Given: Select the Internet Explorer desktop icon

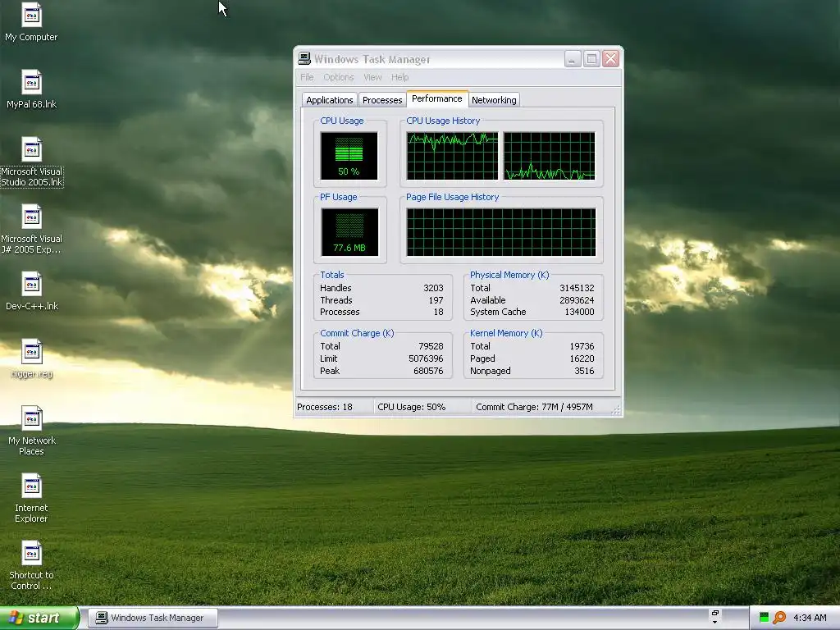Looking at the screenshot, I should pyautogui.click(x=32, y=499).
